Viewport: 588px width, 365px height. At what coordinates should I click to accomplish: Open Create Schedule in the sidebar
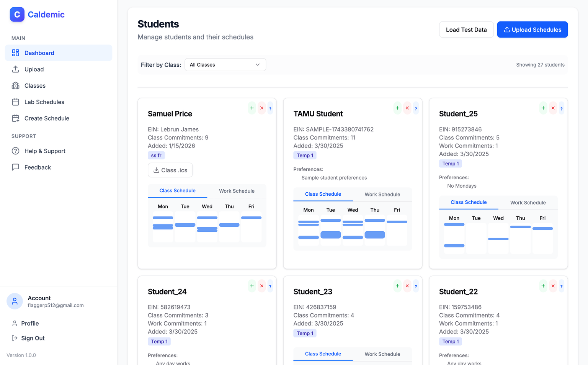(59, 118)
